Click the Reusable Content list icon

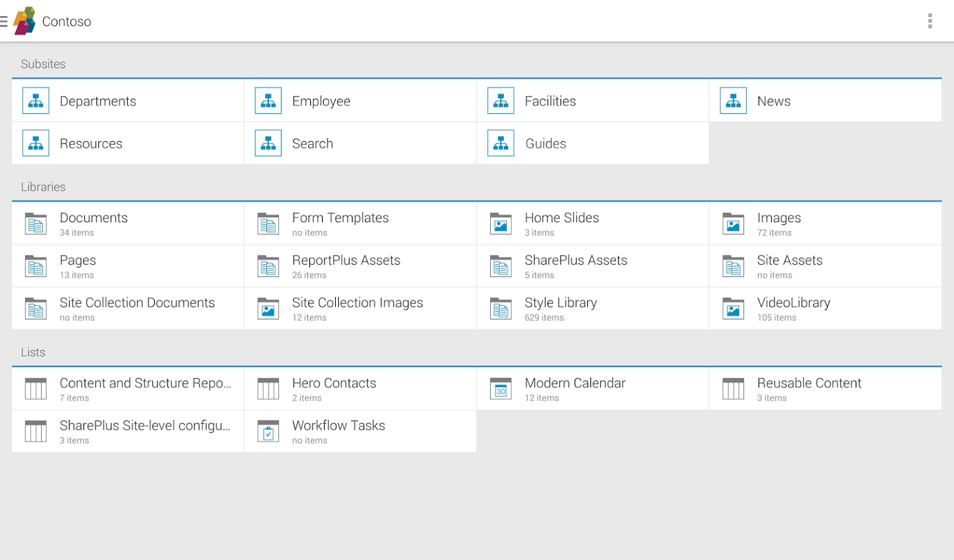pos(734,388)
